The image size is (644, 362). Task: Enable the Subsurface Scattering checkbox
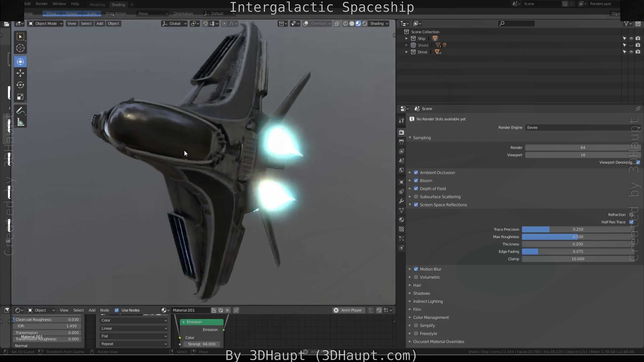click(416, 197)
